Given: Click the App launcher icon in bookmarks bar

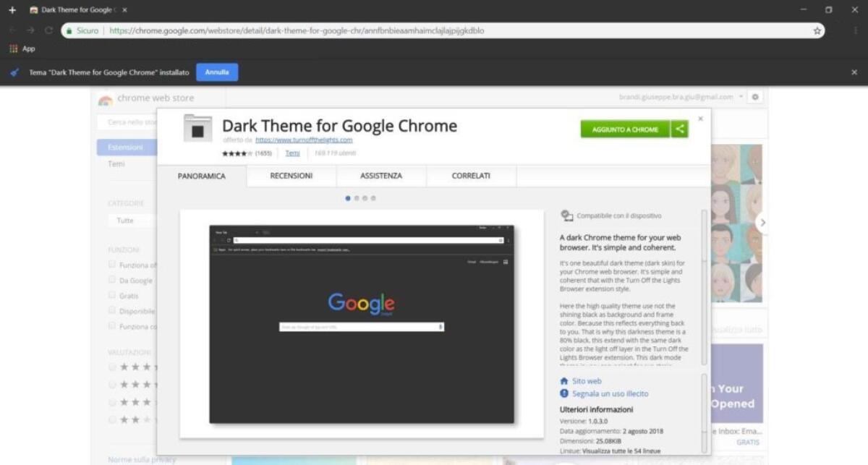Looking at the screenshot, I should (13, 48).
